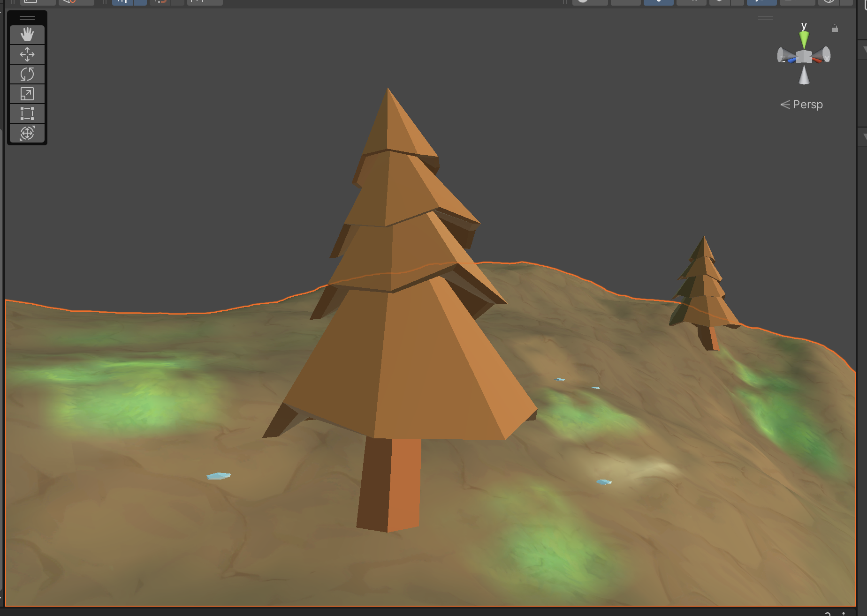Open the Gizmos dropdown arrow
867x616 pixels.
846,2
